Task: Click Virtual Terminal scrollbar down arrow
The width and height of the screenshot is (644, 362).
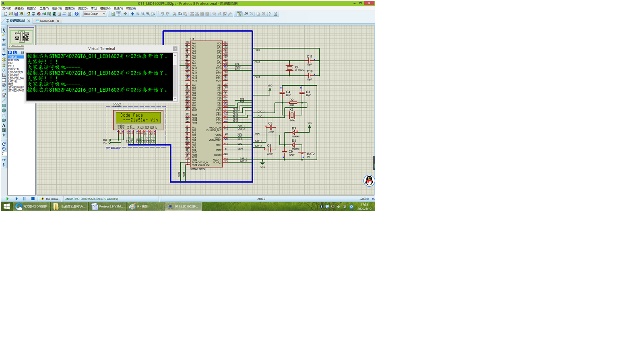Action: (x=175, y=99)
